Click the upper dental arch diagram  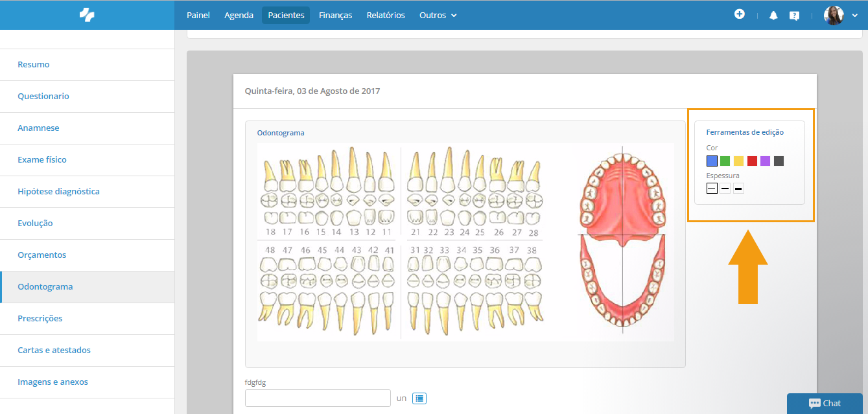622,198
